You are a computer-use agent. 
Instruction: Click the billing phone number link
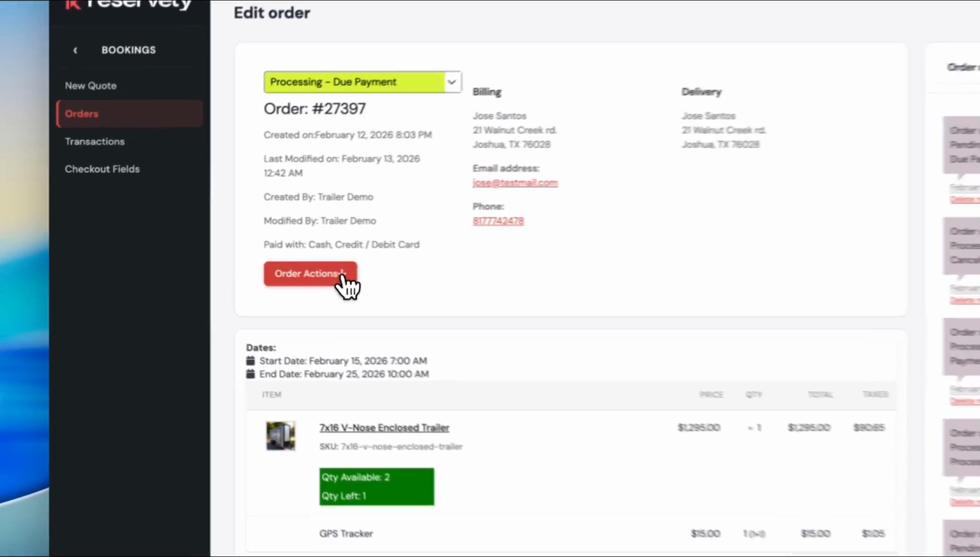pyautogui.click(x=498, y=221)
